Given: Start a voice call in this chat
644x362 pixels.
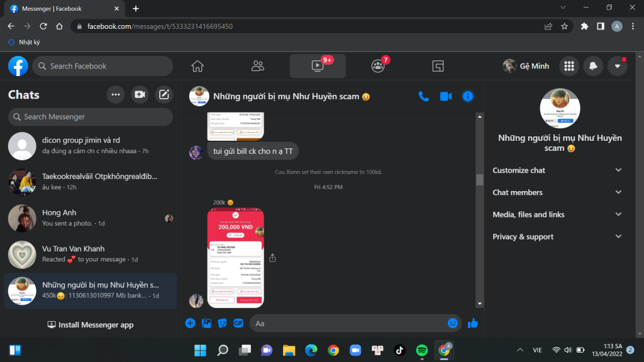Looking at the screenshot, I should tap(424, 96).
